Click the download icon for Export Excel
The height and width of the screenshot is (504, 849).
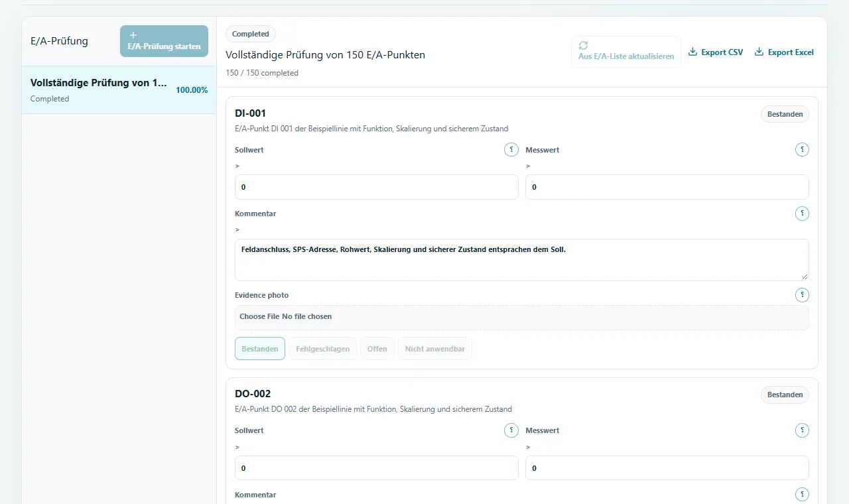point(759,52)
